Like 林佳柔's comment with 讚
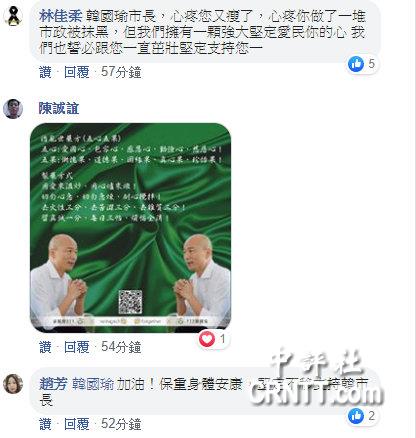This screenshot has height=438, width=416. pyautogui.click(x=45, y=72)
